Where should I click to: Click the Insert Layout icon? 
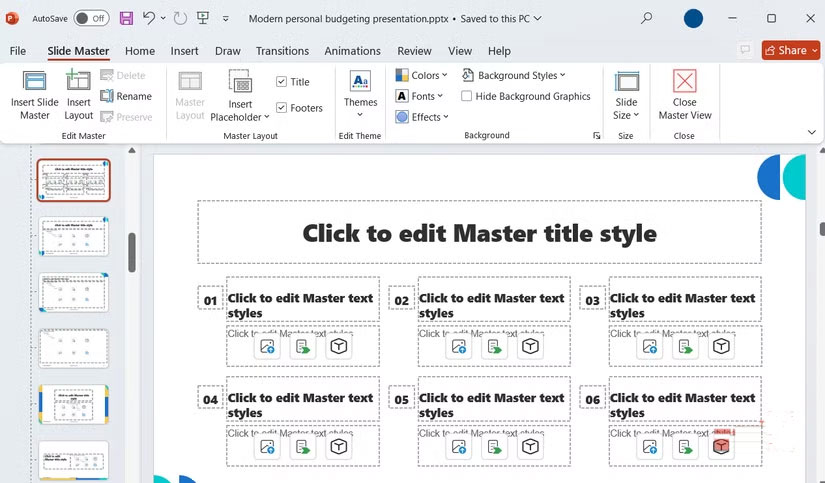[79, 83]
